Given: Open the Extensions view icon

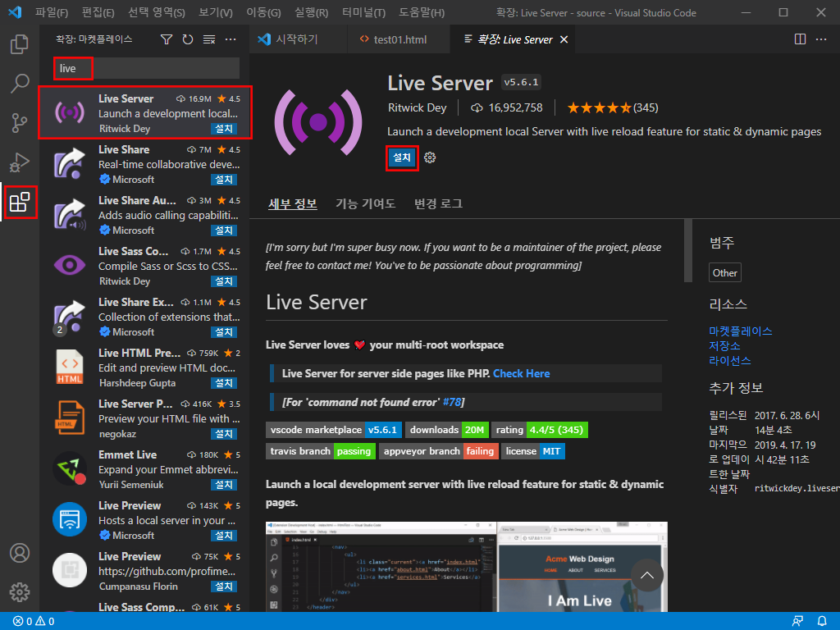Looking at the screenshot, I should point(20,202).
